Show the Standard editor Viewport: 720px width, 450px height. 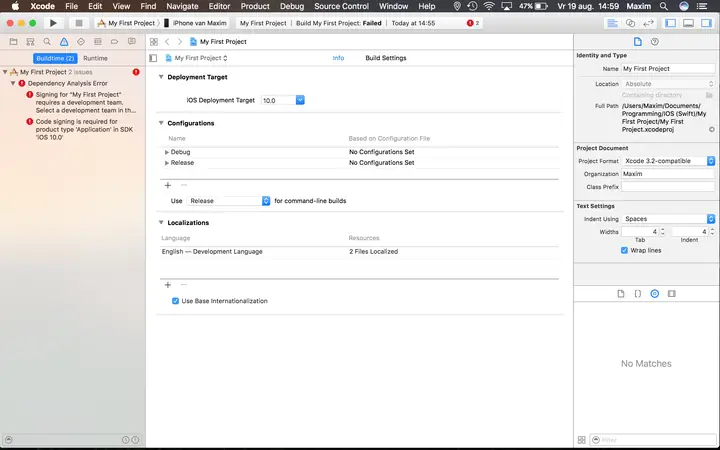(613, 23)
